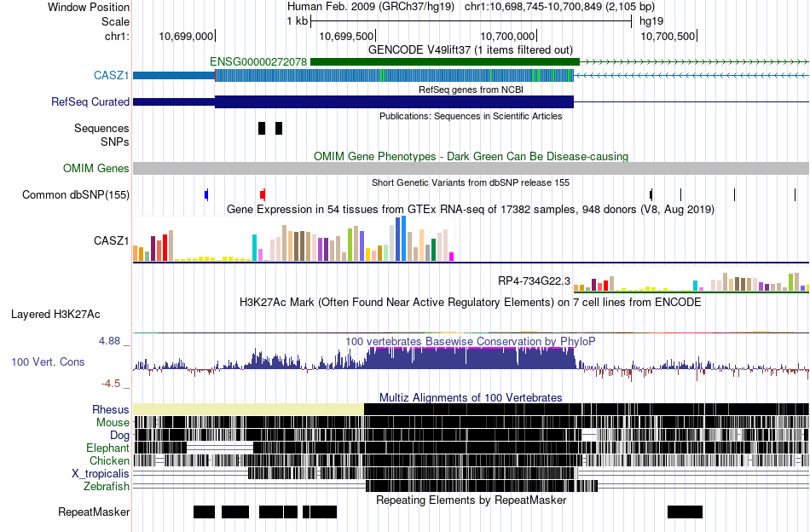Select the Mouse alignment row label

[113, 423]
